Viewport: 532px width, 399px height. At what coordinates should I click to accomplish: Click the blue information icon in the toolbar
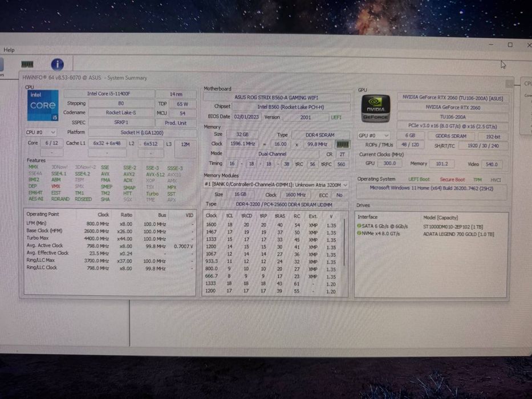[58, 64]
